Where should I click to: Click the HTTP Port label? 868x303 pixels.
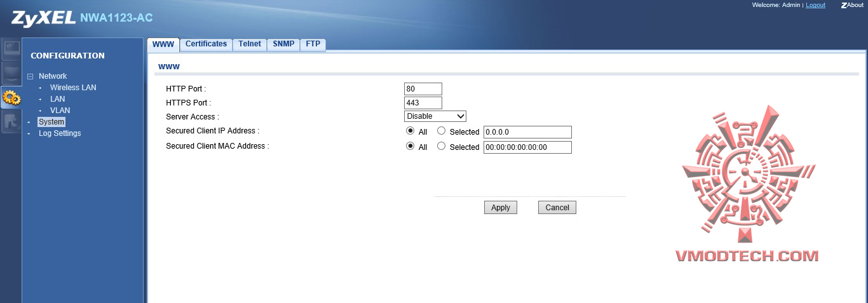coord(186,89)
